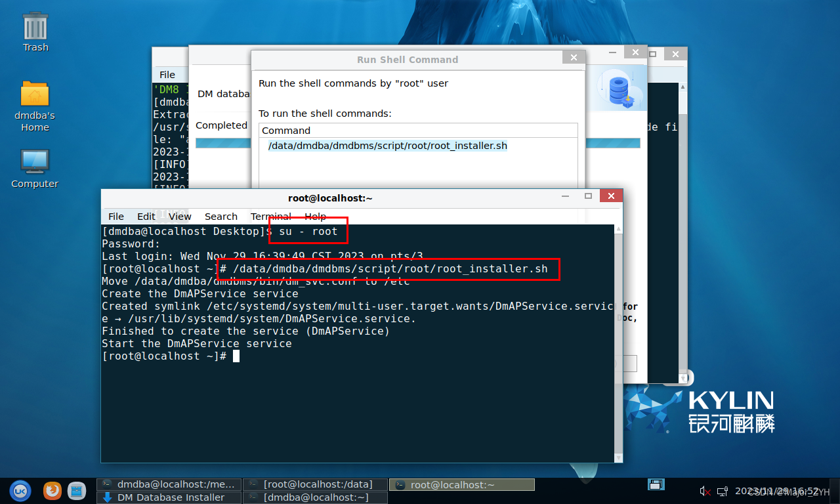The height and width of the screenshot is (504, 840).
Task: Maximize the root@localhost terminal window
Action: (x=588, y=196)
